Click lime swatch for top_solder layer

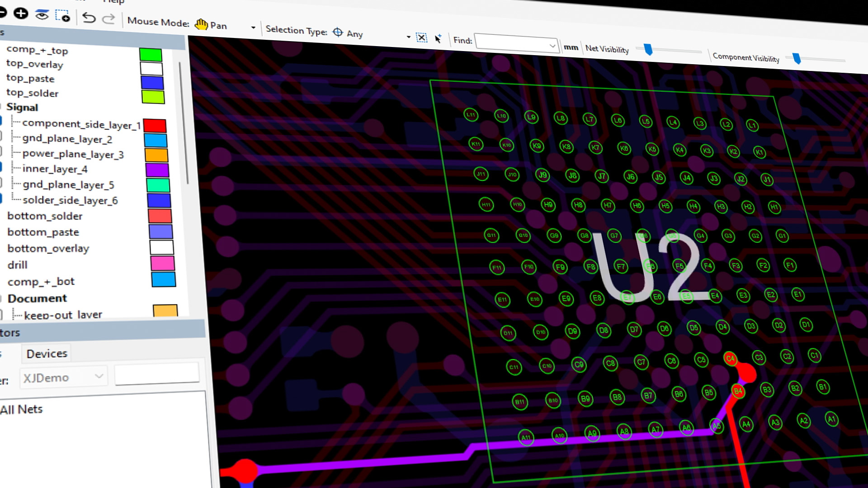pyautogui.click(x=153, y=97)
